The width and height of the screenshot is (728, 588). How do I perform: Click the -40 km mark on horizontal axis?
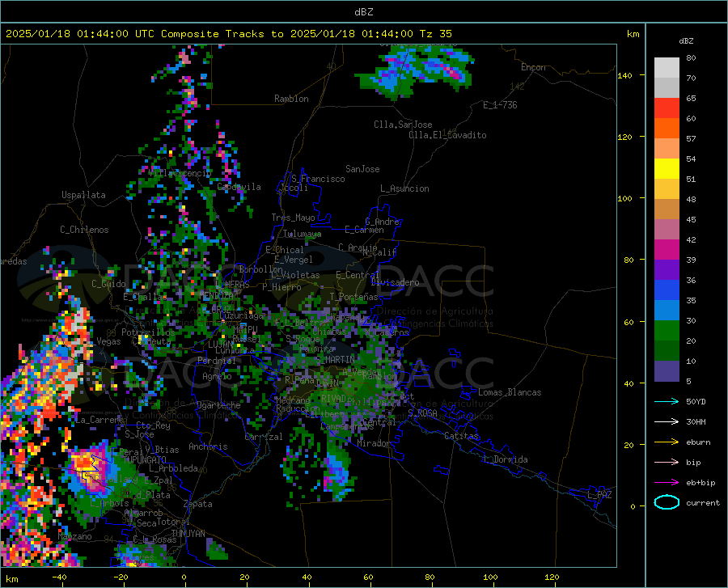59,577
